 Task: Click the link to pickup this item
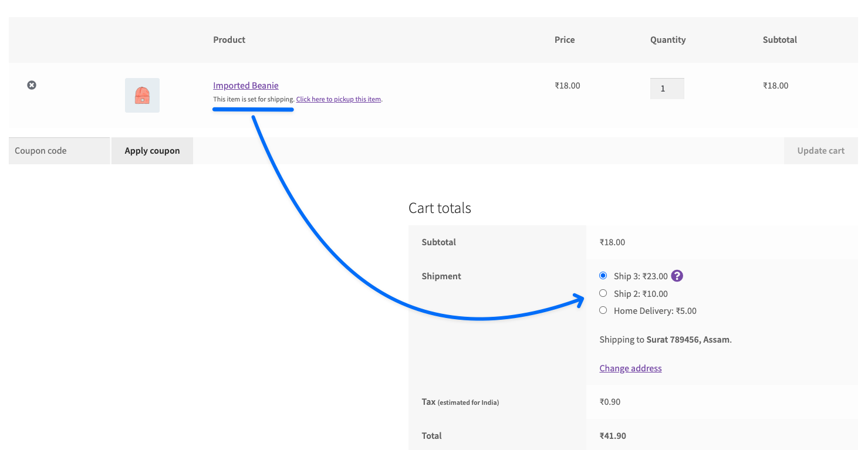[339, 99]
